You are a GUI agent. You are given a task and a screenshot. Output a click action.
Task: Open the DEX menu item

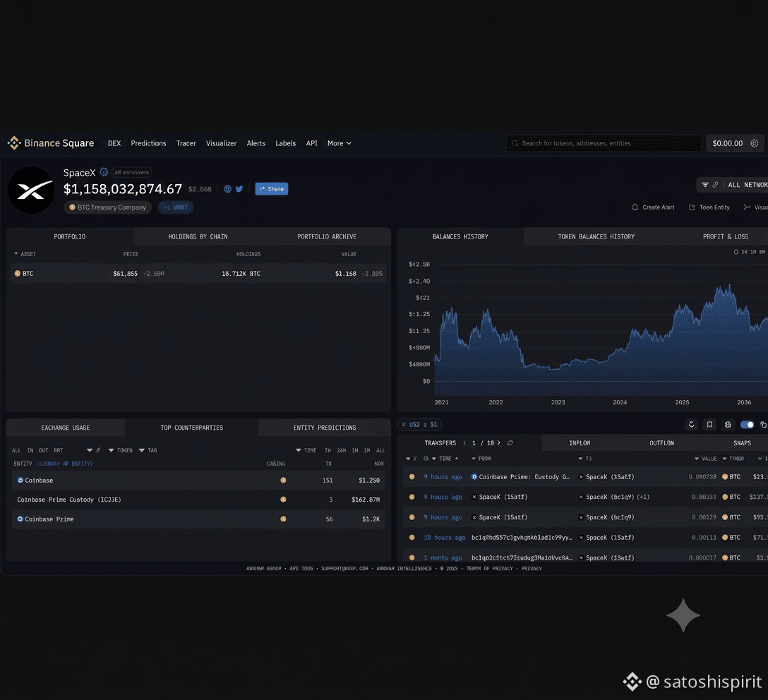(x=114, y=143)
